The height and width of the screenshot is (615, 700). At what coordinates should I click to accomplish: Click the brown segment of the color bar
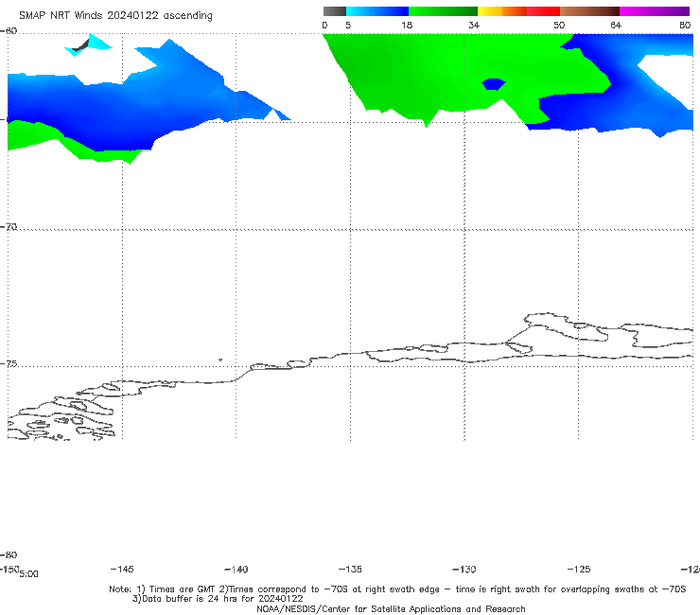(589, 11)
